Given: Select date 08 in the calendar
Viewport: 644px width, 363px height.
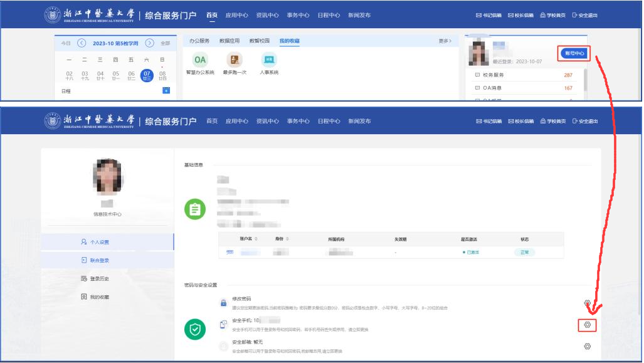Looking at the screenshot, I should (162, 75).
